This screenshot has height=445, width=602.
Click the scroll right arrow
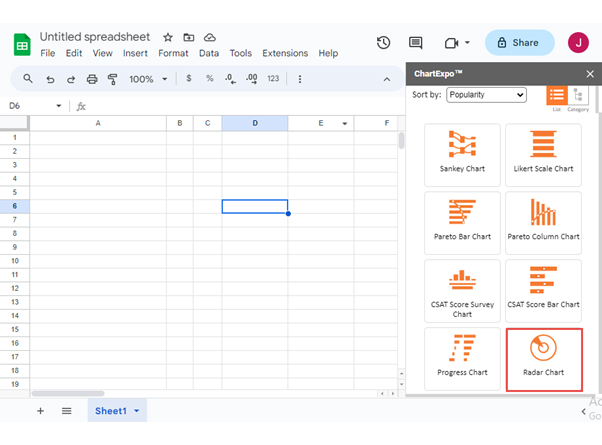392,394
